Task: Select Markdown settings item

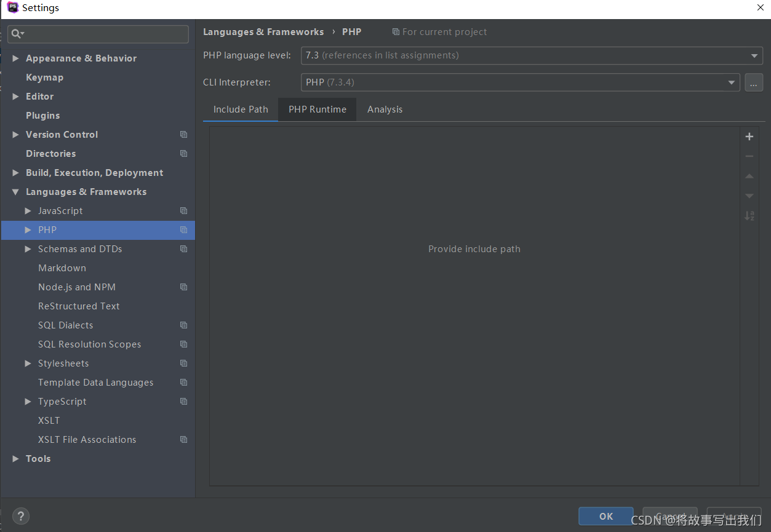Action: pyautogui.click(x=62, y=268)
